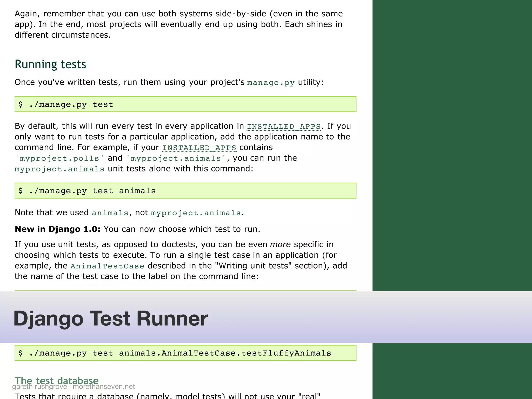Click the Running tests heading
This screenshot has height=399, width=532.
[x=50, y=64]
